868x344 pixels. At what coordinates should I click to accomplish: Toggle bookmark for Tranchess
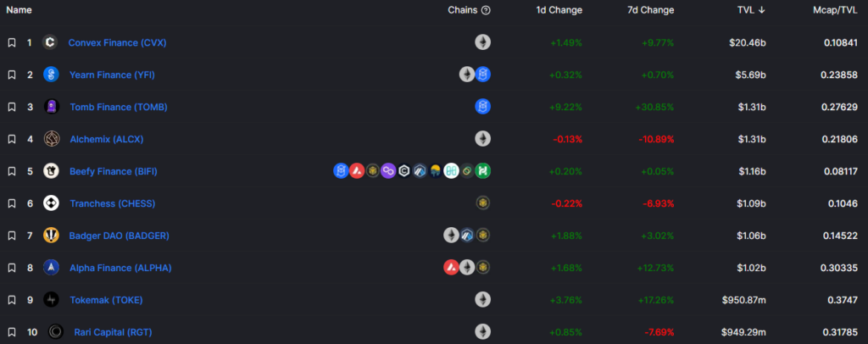click(12, 203)
